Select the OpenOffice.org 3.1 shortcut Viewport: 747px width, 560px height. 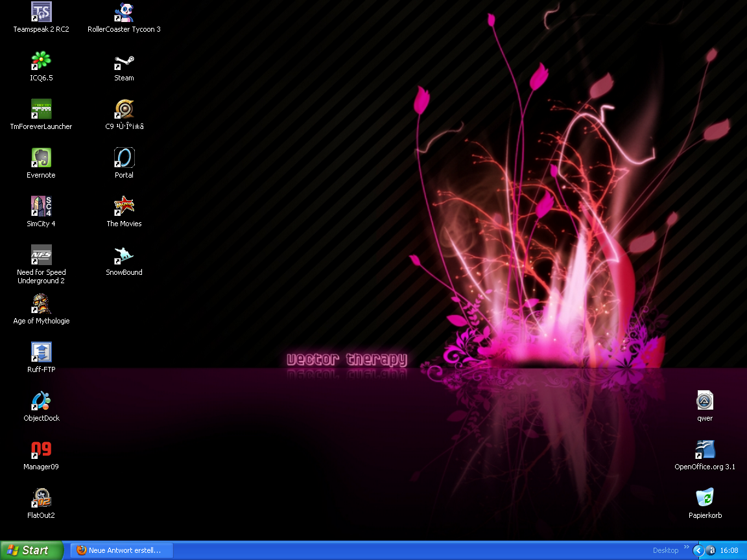pyautogui.click(x=705, y=450)
